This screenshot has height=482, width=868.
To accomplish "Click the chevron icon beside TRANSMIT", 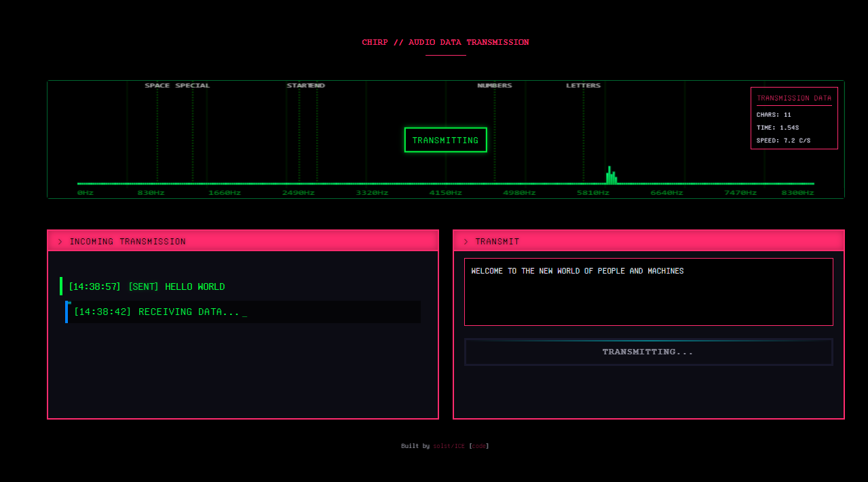I will pyautogui.click(x=466, y=242).
